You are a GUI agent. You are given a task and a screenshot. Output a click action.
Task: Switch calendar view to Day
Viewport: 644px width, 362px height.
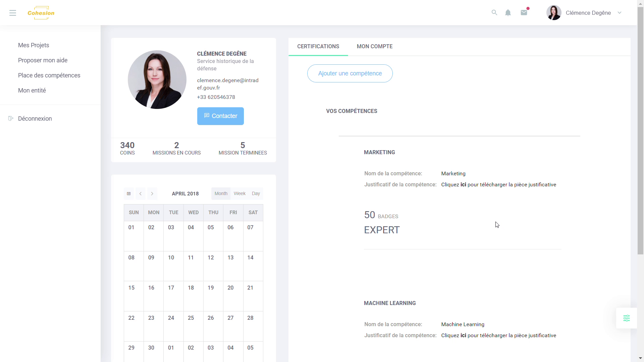click(256, 193)
